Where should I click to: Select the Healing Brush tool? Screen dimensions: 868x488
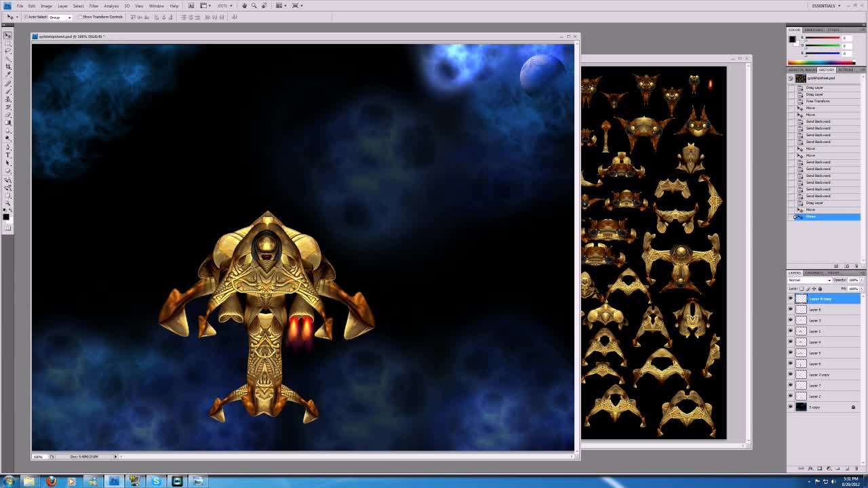(x=8, y=83)
